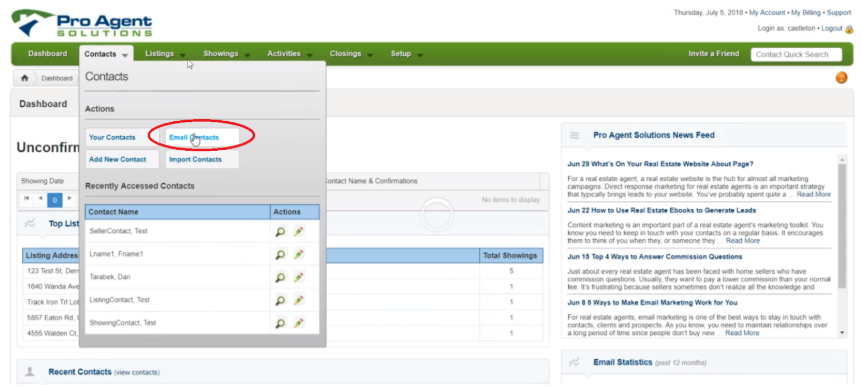Image resolution: width=862 pixels, height=387 pixels.
Task: Select Email Contacts action
Action: point(202,137)
